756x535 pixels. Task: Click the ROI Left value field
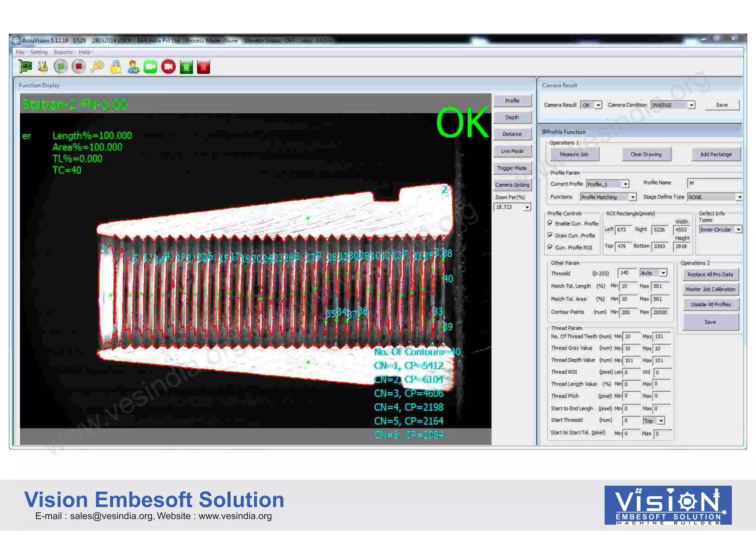coord(623,230)
